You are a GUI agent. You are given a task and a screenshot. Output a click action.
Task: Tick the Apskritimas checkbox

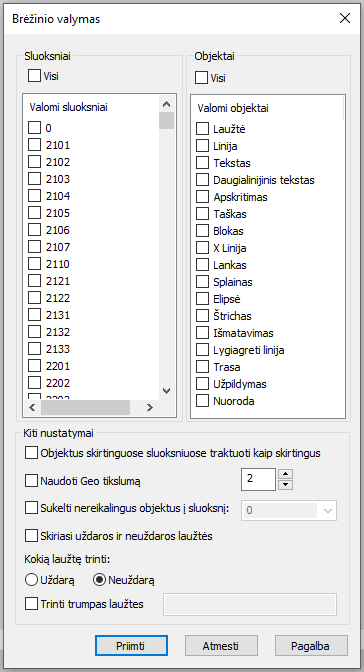[x=202, y=197]
